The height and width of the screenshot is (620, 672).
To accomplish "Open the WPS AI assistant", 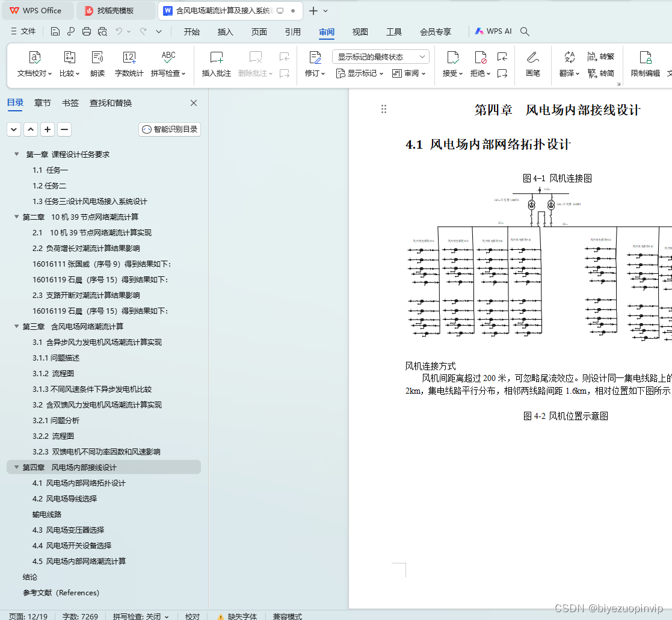I will click(x=493, y=31).
